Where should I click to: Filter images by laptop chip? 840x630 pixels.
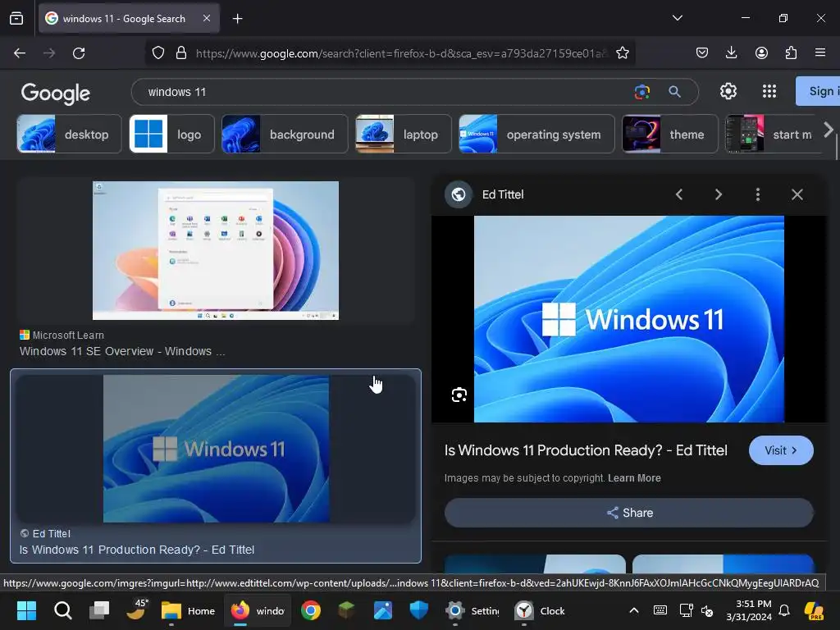404,134
